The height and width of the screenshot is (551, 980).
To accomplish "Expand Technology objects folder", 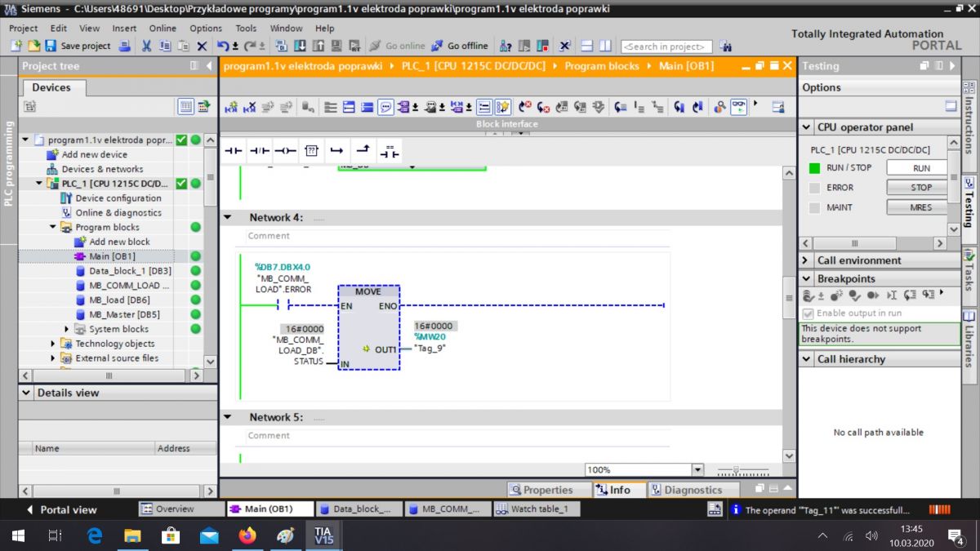I will click(53, 344).
